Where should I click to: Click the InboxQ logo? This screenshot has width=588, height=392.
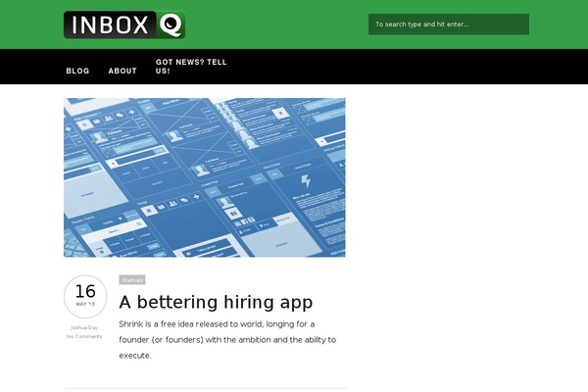pos(124,24)
